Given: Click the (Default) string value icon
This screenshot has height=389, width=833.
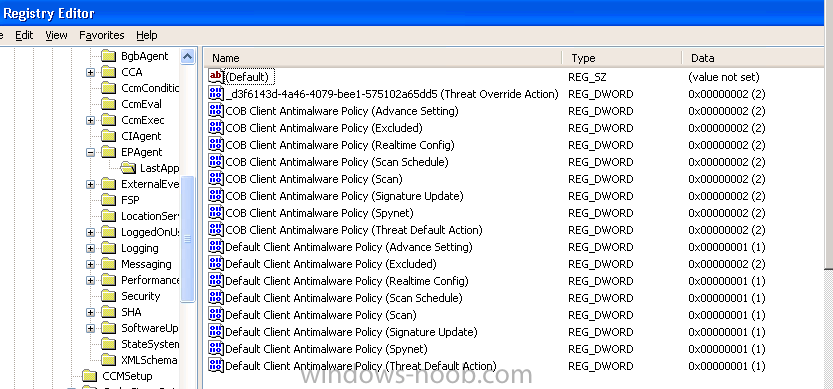Looking at the screenshot, I should point(216,77).
